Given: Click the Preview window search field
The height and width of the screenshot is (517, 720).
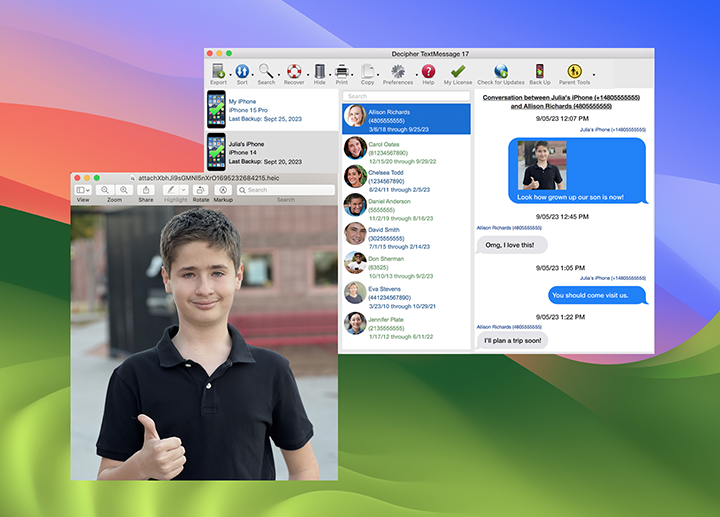Looking at the screenshot, I should (x=286, y=190).
